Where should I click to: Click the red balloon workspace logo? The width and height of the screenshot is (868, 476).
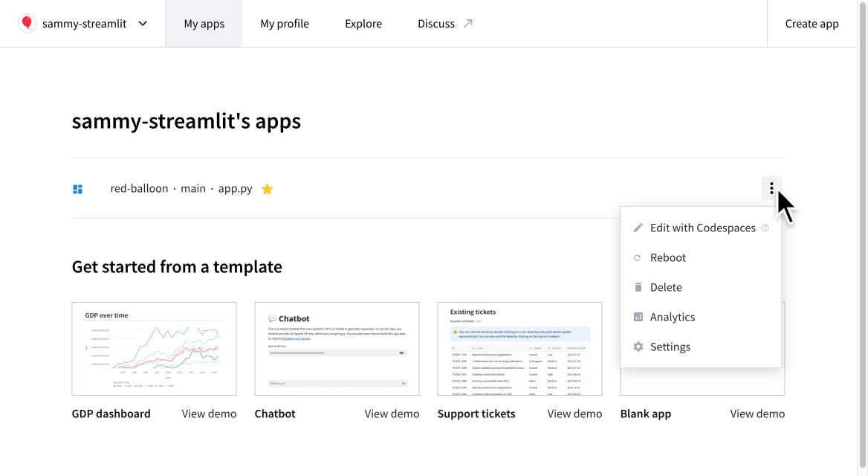click(x=27, y=23)
